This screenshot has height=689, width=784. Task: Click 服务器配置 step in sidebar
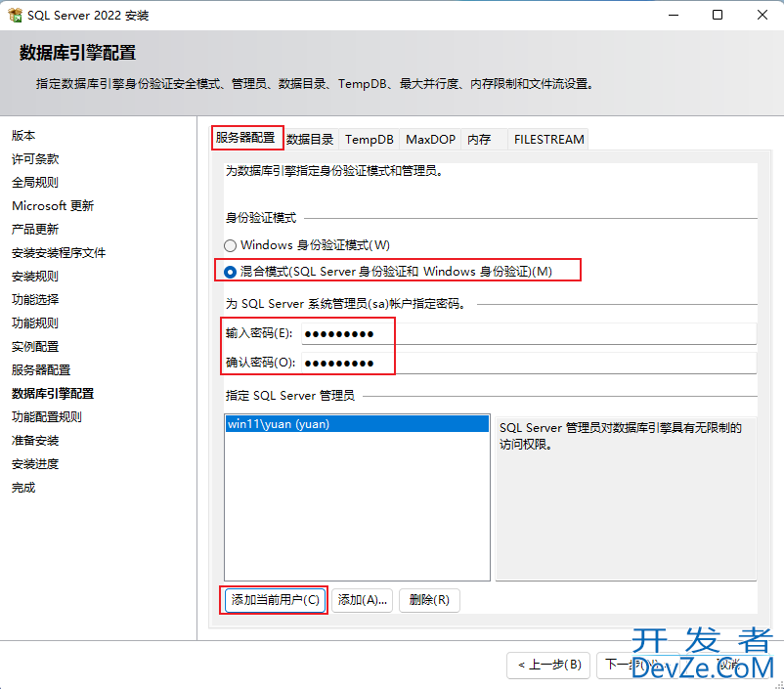coord(41,370)
